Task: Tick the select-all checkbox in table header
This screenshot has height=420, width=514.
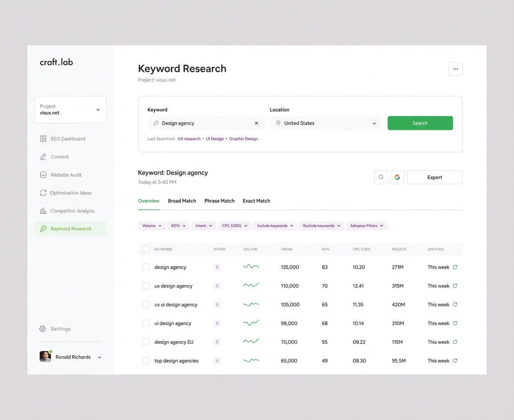Action: pyautogui.click(x=146, y=249)
